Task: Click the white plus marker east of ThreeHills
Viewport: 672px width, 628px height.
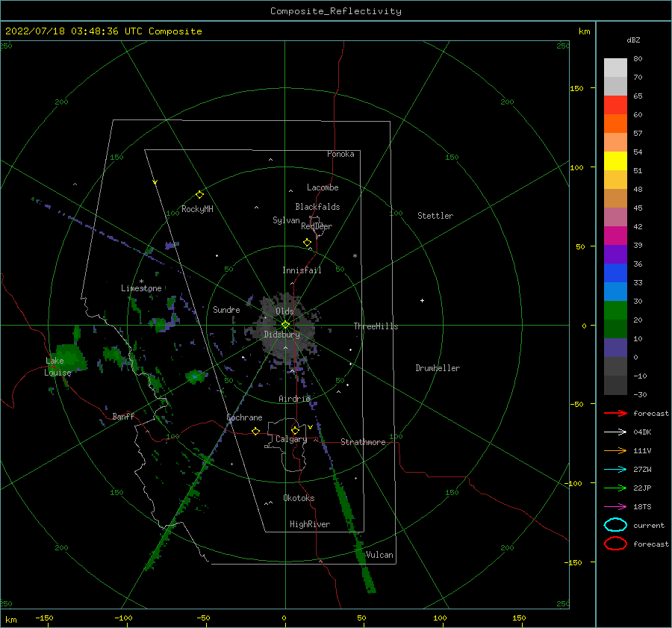Action: pyautogui.click(x=422, y=300)
